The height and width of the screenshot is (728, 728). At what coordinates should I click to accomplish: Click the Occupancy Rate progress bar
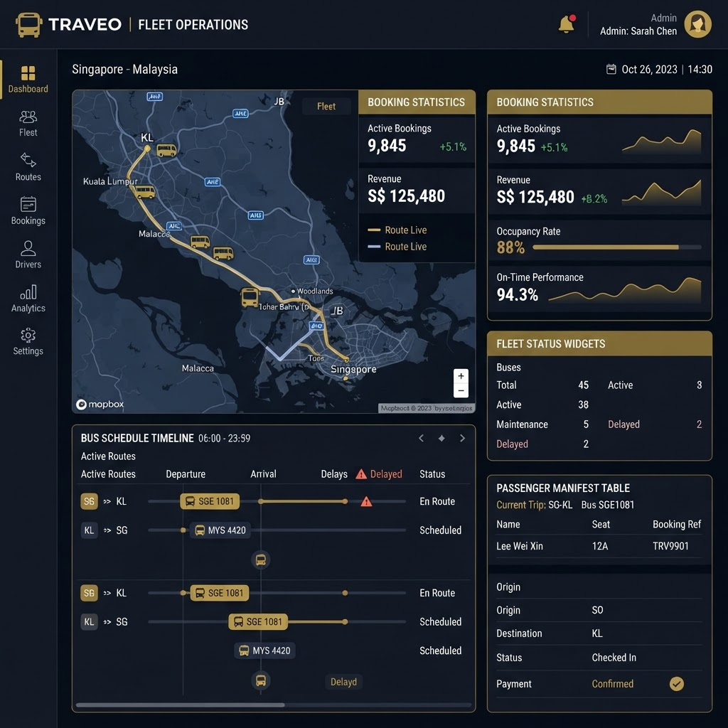(616, 247)
